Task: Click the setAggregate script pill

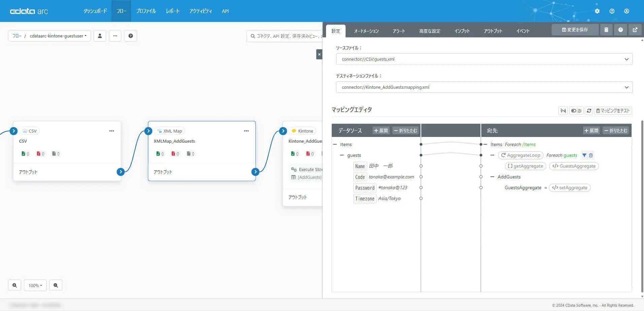Action: pyautogui.click(x=570, y=188)
